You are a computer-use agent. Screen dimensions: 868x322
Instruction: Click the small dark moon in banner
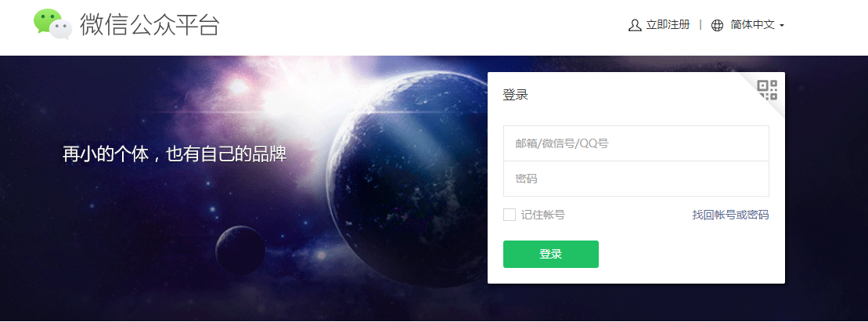pyautogui.click(x=240, y=250)
